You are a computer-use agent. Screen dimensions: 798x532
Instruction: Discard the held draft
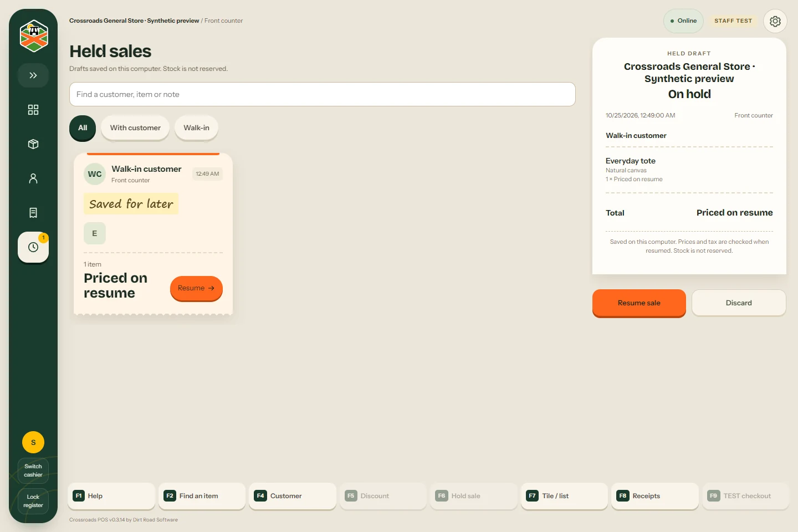(x=739, y=303)
